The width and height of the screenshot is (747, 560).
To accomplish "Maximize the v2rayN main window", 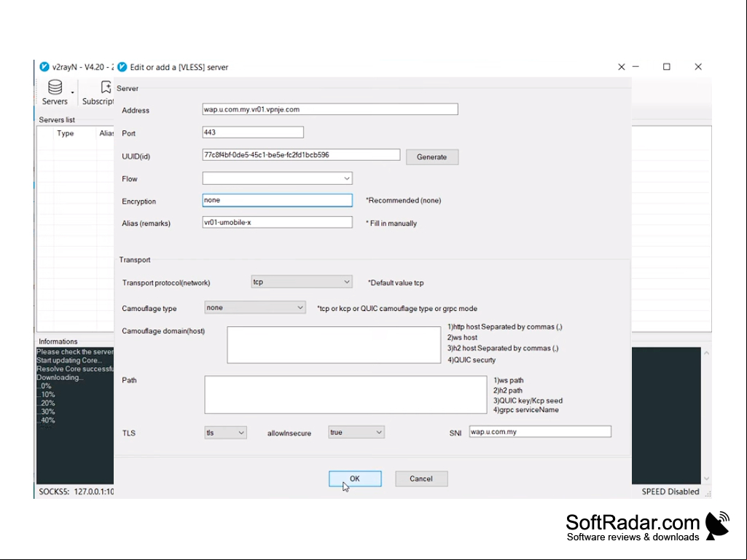I will pos(667,67).
